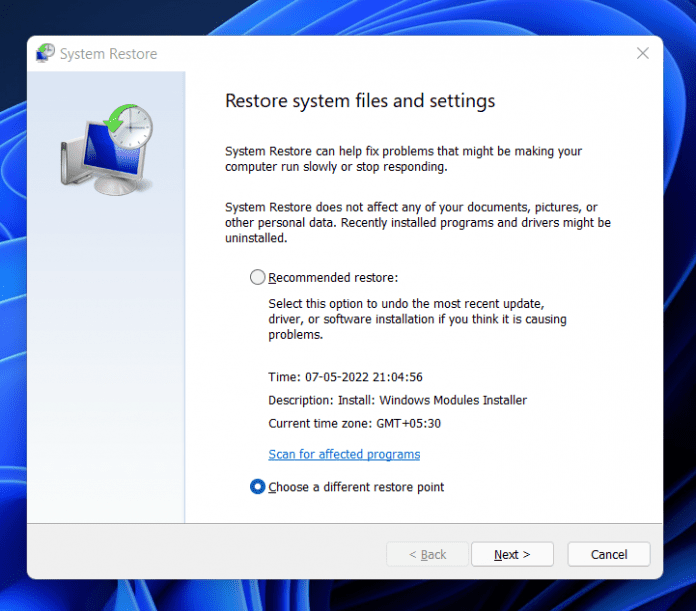The image size is (696, 611).
Task: Click the restore point Time value line
Action: pos(345,377)
